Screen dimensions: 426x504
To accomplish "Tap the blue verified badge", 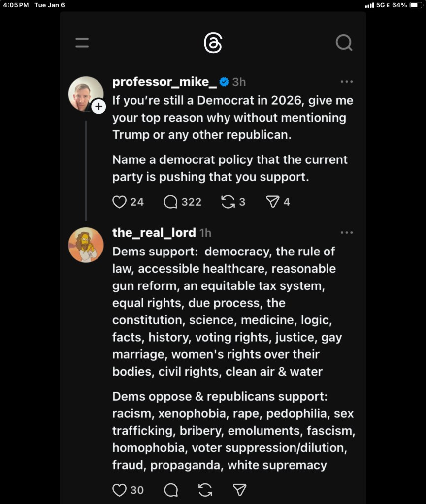I will tap(224, 82).
